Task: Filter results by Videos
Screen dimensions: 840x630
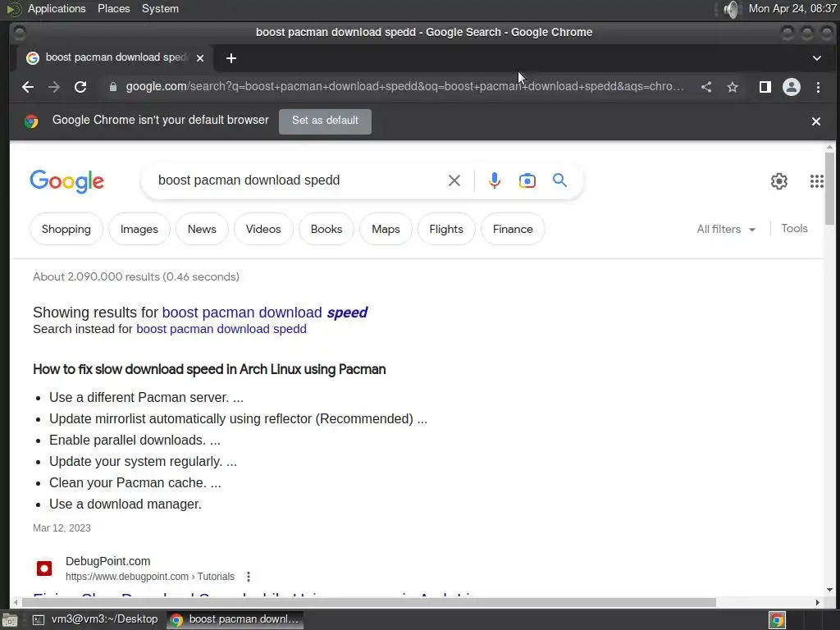Action: click(263, 230)
